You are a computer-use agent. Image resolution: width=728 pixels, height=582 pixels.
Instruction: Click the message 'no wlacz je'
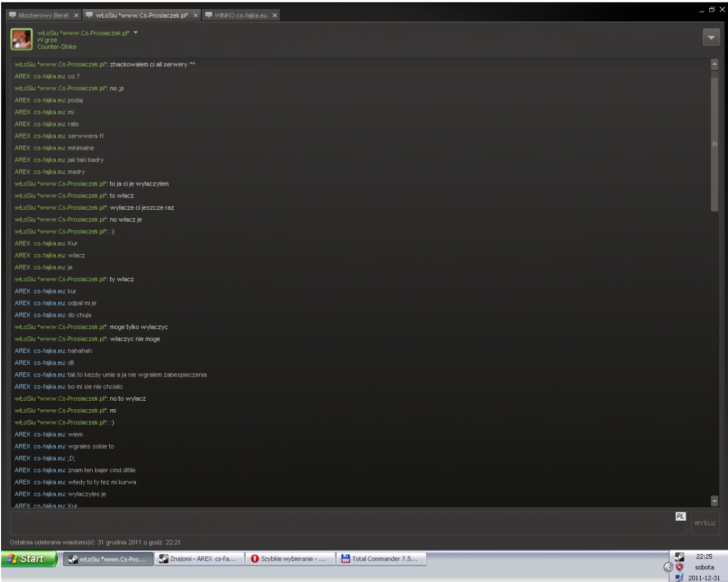click(x=126, y=219)
